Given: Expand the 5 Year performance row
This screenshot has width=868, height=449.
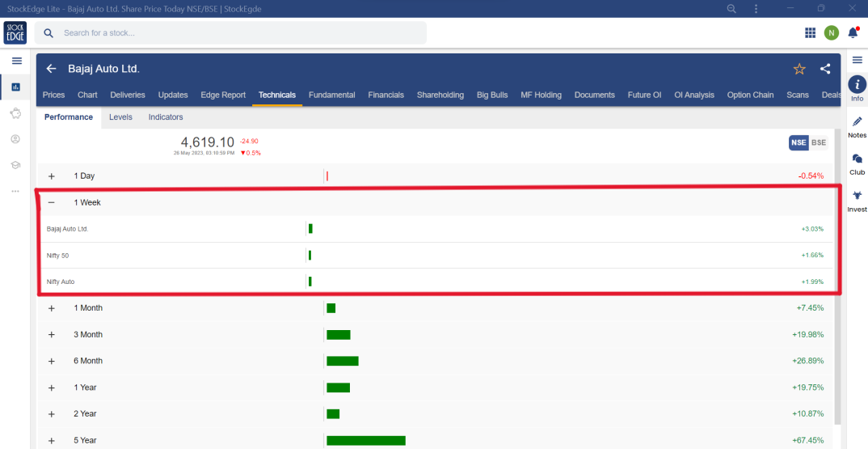Looking at the screenshot, I should pyautogui.click(x=52, y=440).
